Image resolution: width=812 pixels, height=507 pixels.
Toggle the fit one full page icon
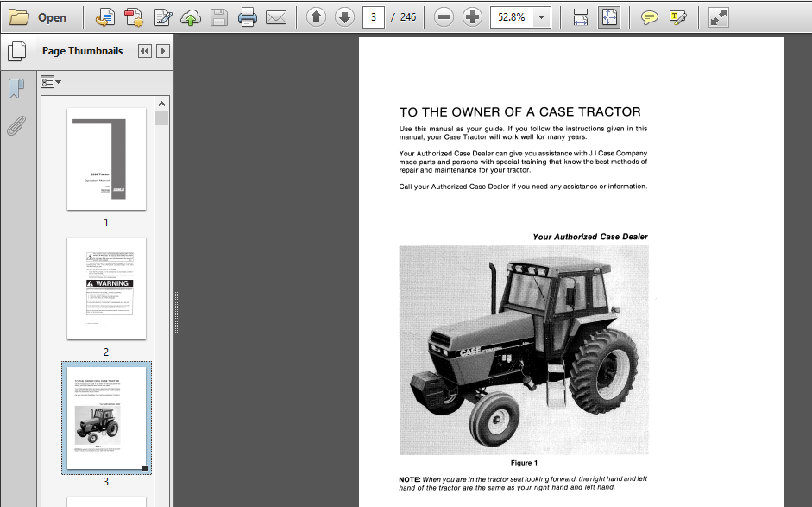[x=609, y=17]
